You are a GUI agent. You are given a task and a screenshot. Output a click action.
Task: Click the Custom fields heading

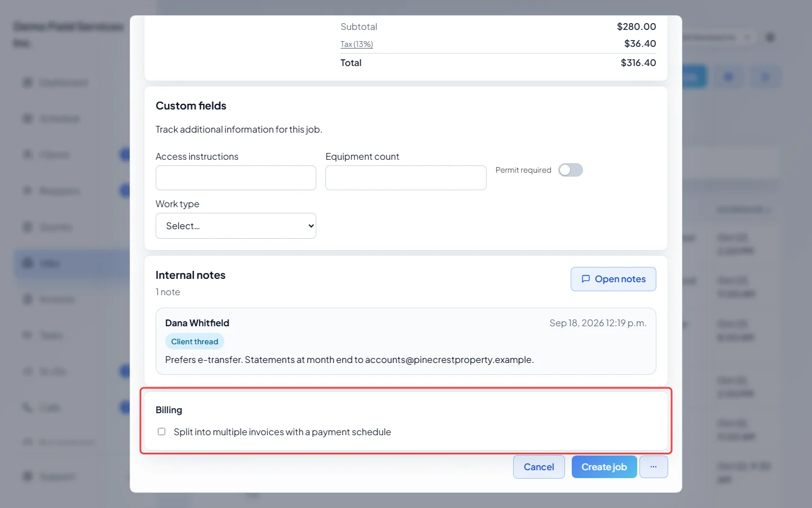coord(191,106)
